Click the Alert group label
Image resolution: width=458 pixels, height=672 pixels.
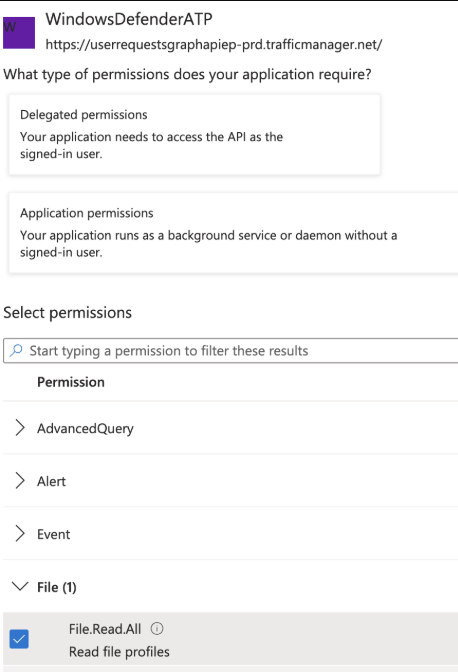[x=51, y=481]
